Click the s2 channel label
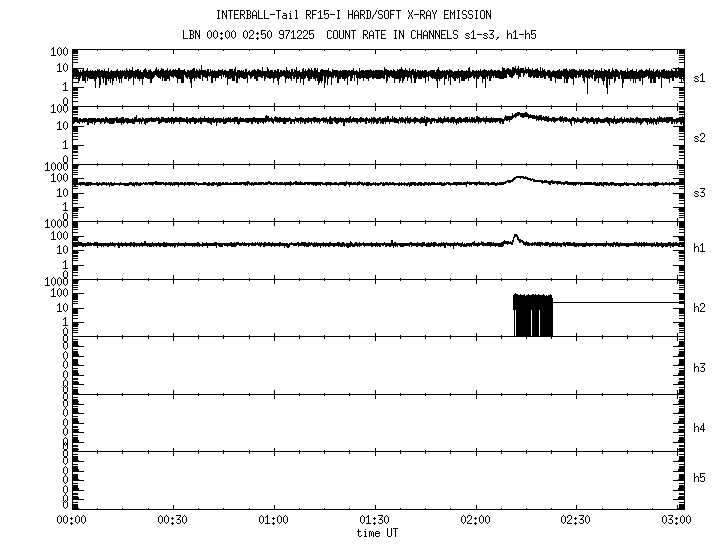The width and height of the screenshot is (720, 550). 699,138
